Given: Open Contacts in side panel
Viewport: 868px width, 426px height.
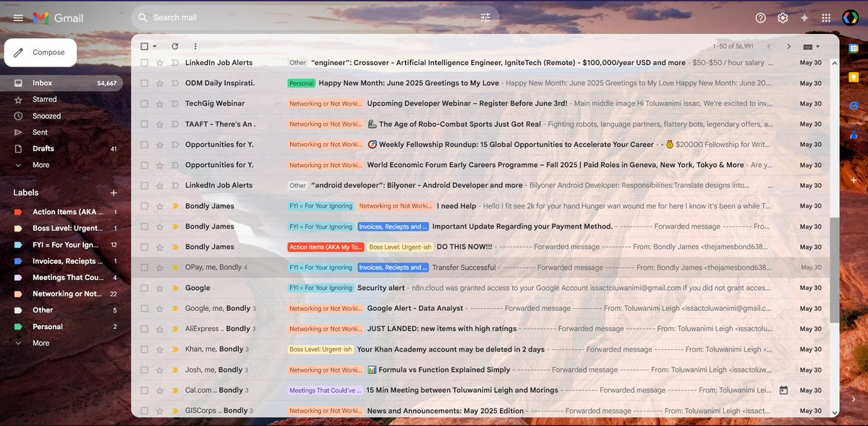Looking at the screenshot, I should pos(854,135).
